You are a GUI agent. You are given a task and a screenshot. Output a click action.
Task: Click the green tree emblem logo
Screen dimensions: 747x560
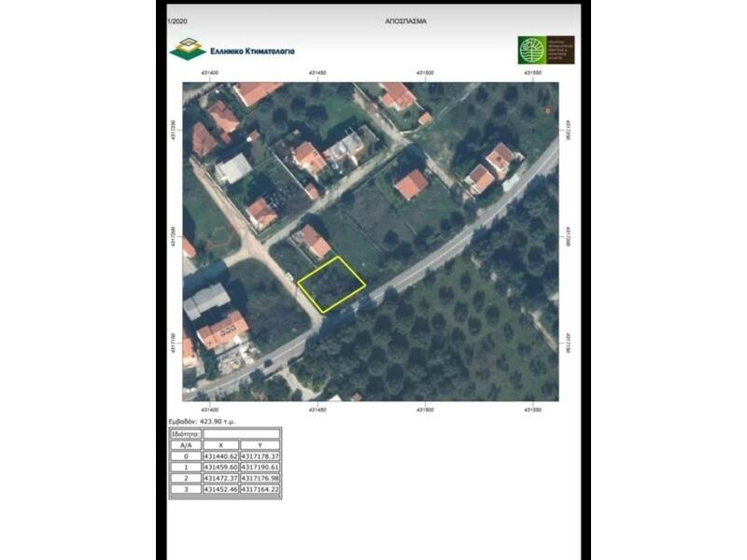(x=532, y=49)
